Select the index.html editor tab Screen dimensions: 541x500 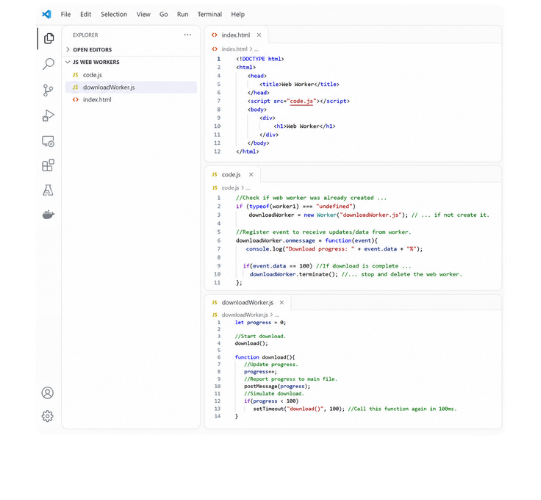[x=236, y=35]
